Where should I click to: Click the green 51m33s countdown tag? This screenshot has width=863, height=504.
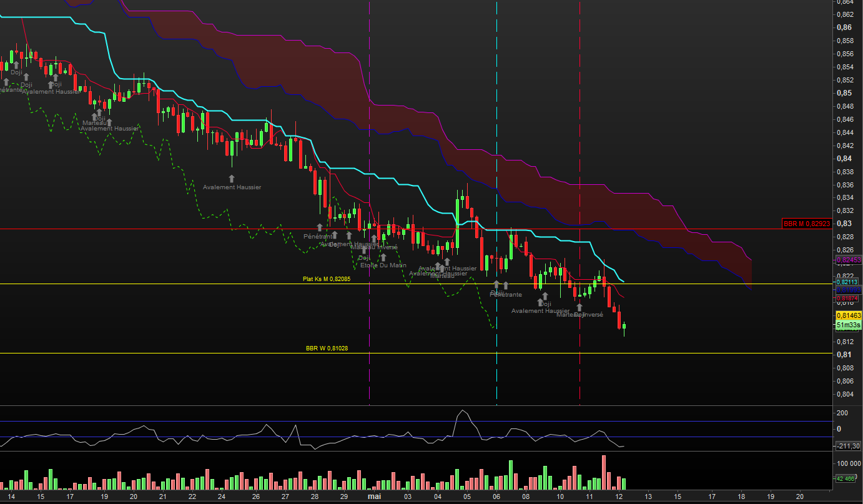coord(849,325)
